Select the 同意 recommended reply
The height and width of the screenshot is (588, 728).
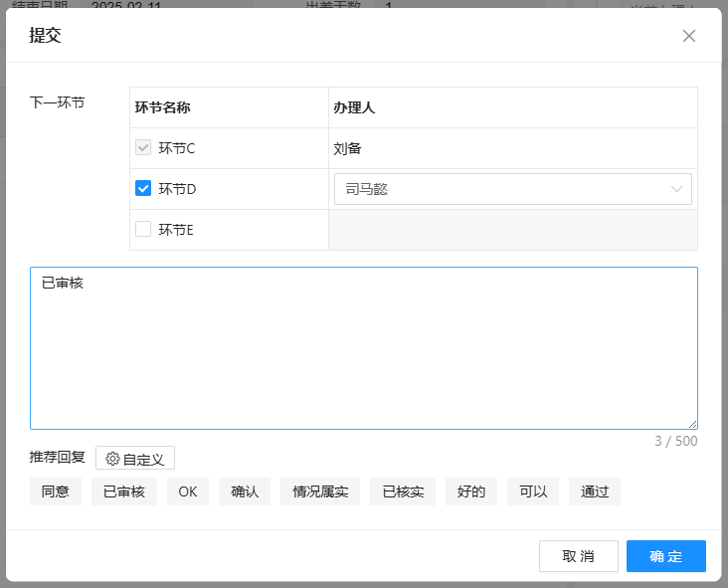pyautogui.click(x=56, y=491)
